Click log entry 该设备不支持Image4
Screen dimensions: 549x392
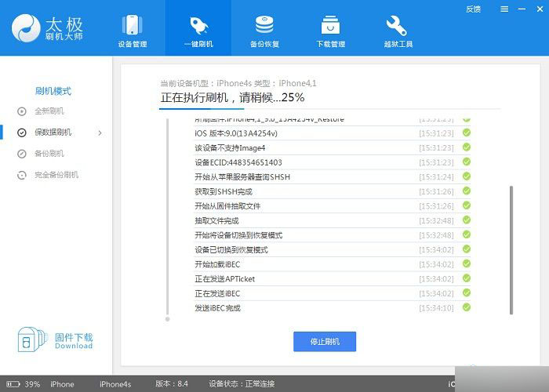(230, 148)
